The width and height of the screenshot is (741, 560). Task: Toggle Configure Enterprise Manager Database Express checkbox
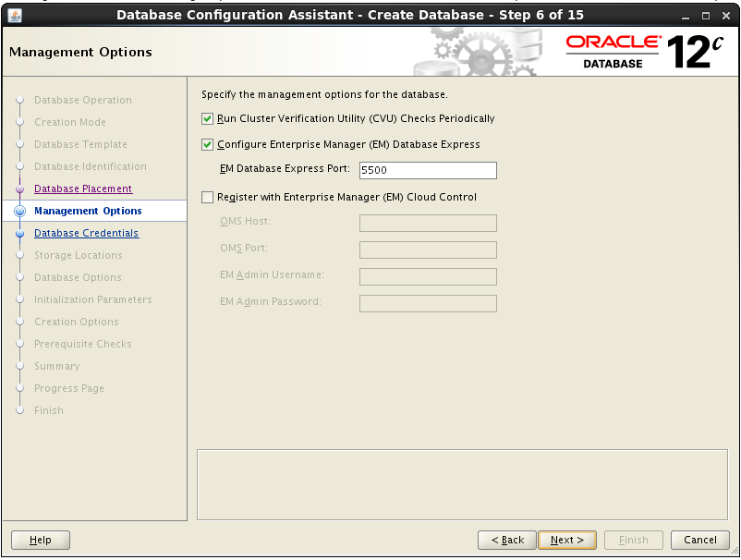207,144
